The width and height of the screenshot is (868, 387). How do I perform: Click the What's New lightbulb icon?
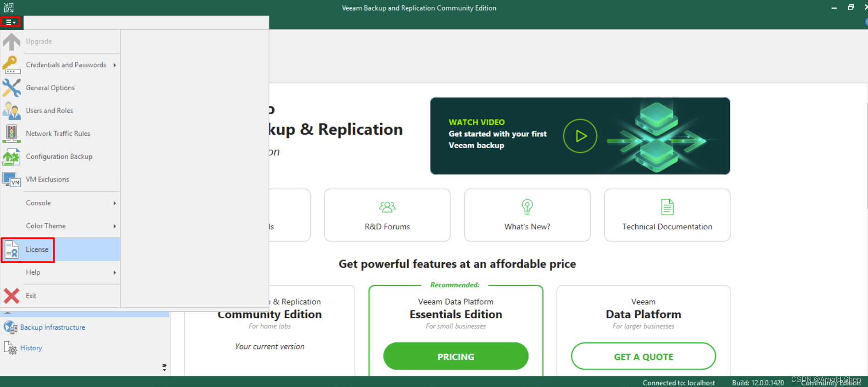[527, 207]
